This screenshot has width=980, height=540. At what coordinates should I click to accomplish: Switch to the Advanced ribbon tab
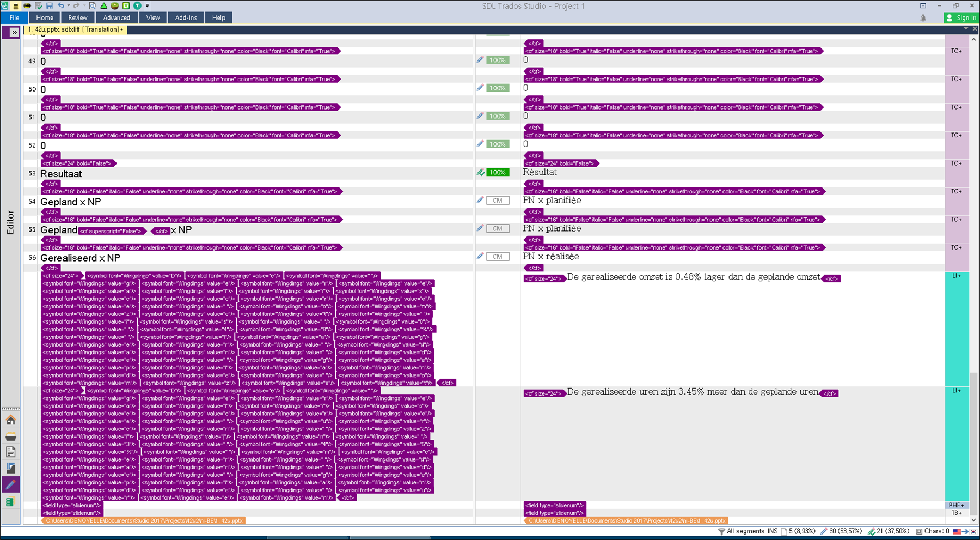(x=117, y=17)
